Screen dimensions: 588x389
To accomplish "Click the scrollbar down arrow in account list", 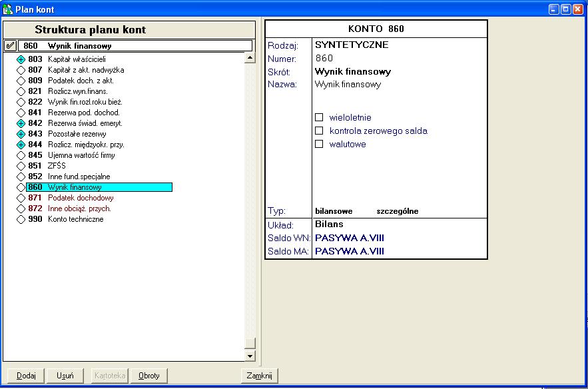I will (250, 356).
